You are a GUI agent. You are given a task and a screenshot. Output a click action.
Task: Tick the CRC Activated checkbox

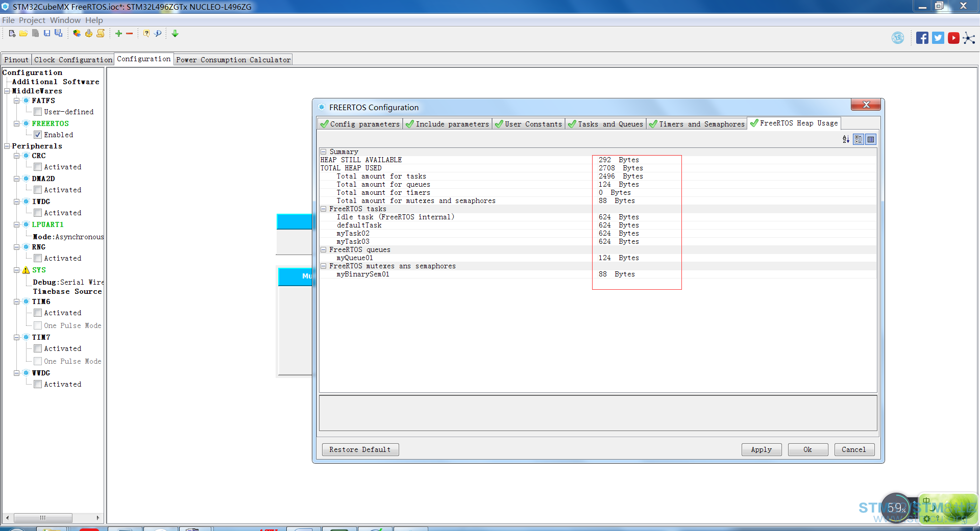coord(38,167)
